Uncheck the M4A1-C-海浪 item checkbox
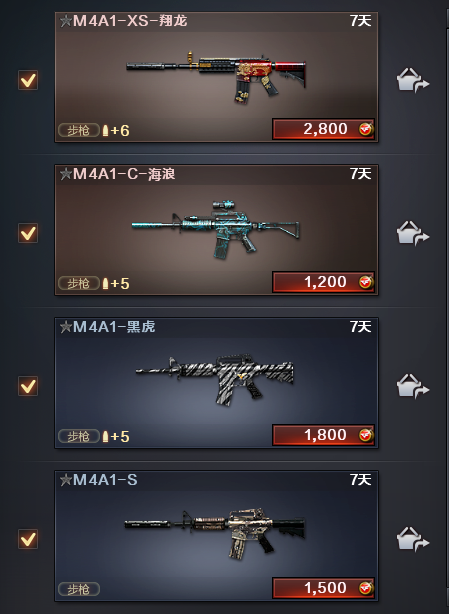The width and height of the screenshot is (449, 614). point(28,233)
